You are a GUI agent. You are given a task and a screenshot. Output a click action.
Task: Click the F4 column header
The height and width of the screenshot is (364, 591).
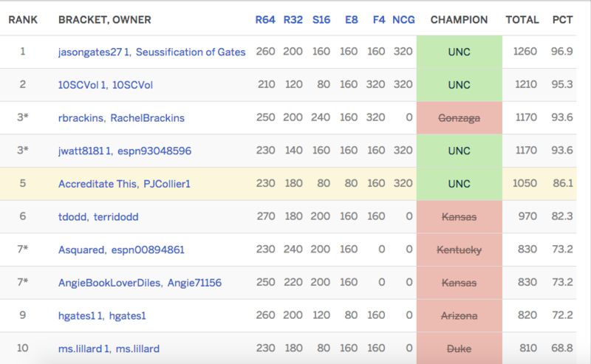[x=378, y=20]
